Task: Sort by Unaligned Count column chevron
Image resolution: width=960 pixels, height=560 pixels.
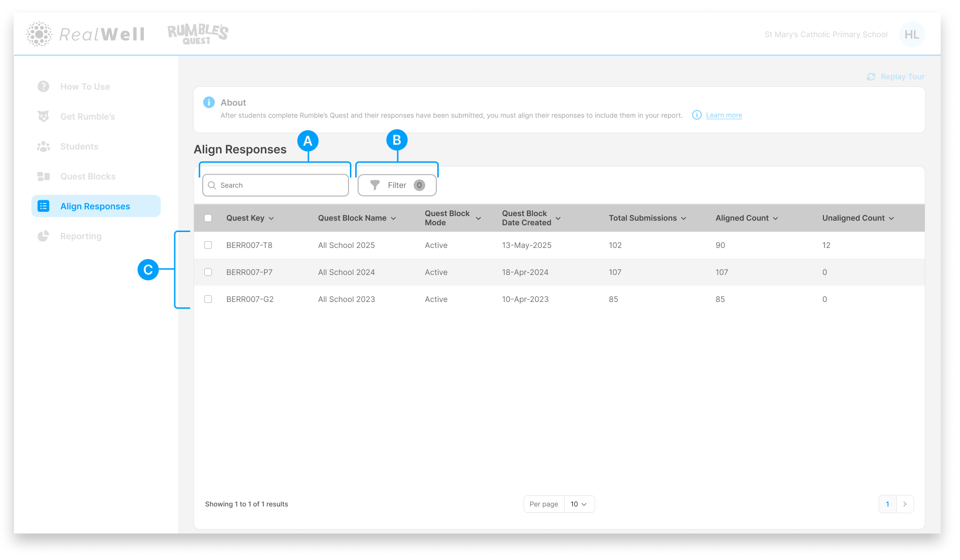Action: coord(891,219)
